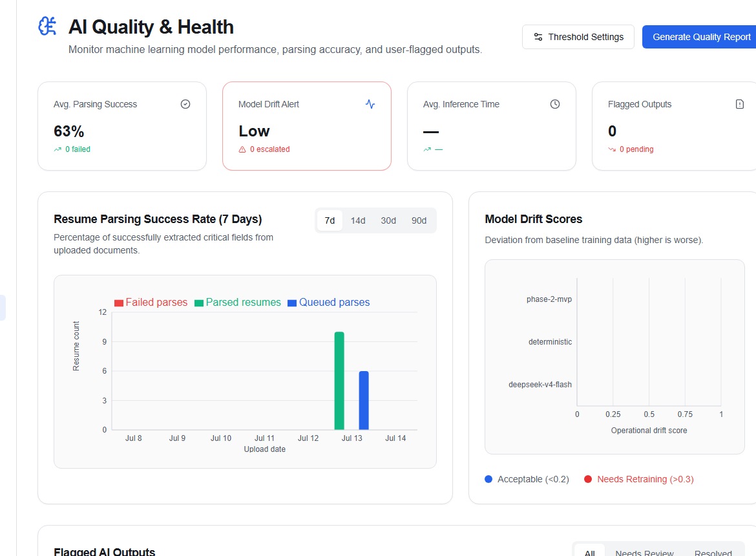Click the AI brain logo icon
The width and height of the screenshot is (756, 556).
(47, 26)
